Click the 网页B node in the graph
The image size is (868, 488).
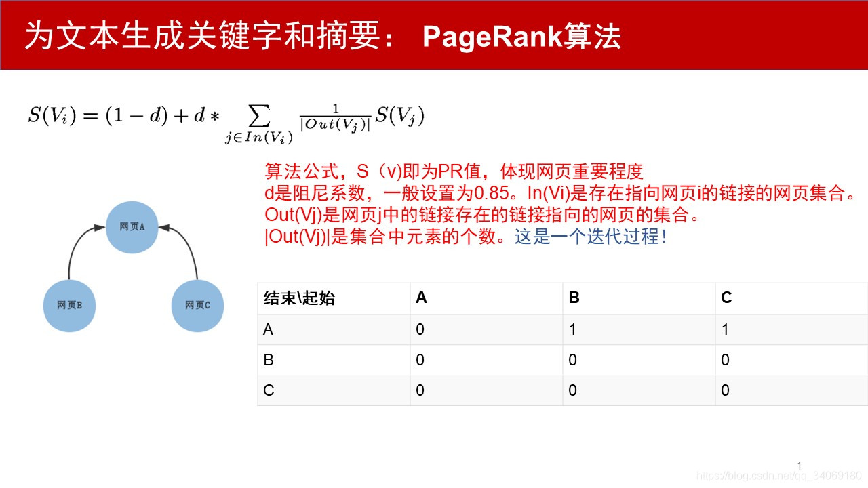click(x=69, y=306)
